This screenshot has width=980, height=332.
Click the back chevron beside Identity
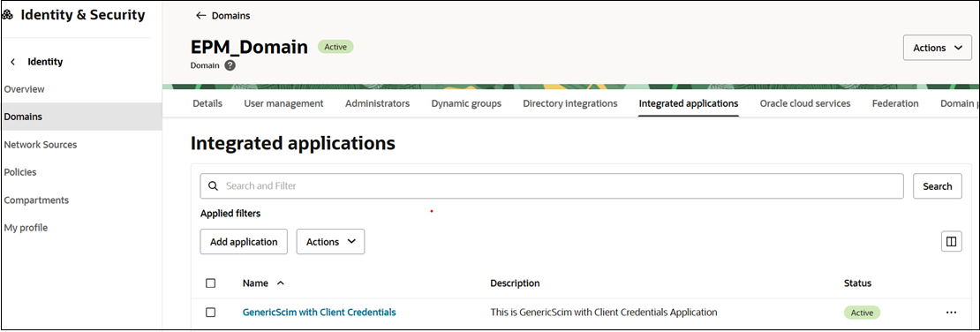coord(12,62)
